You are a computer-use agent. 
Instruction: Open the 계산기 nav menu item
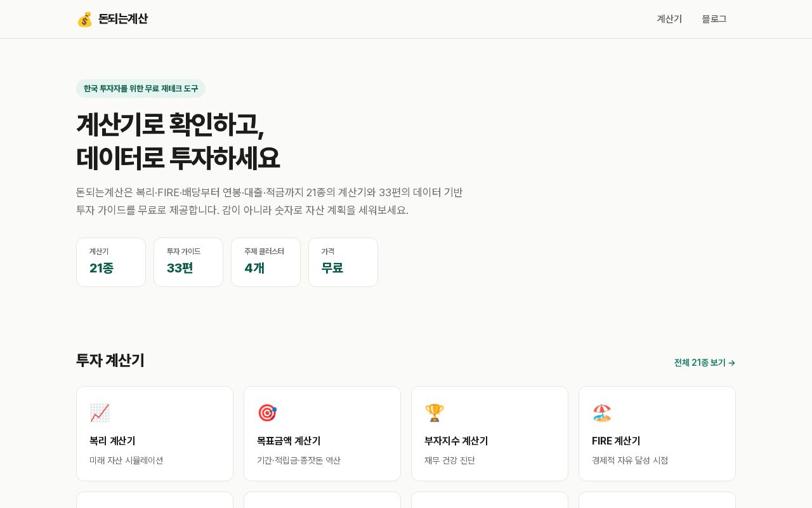point(669,19)
